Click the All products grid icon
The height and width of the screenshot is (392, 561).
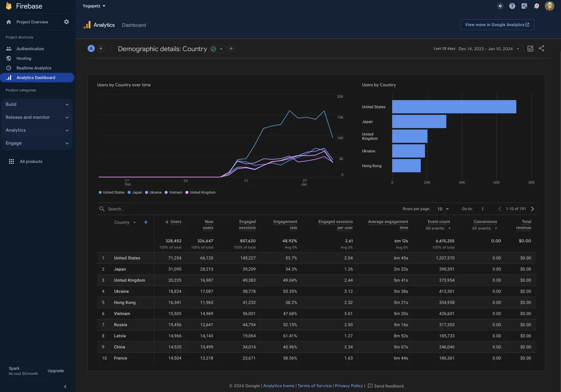(x=12, y=161)
